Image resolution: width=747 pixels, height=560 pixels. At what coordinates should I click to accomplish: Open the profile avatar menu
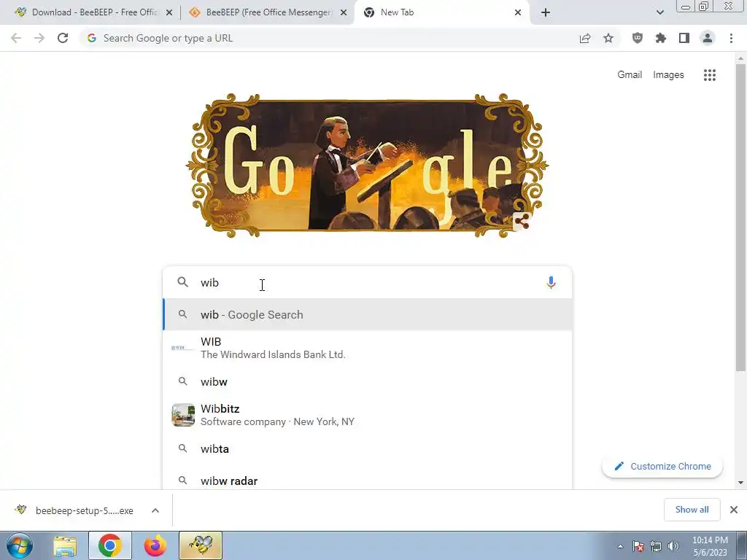pos(708,38)
